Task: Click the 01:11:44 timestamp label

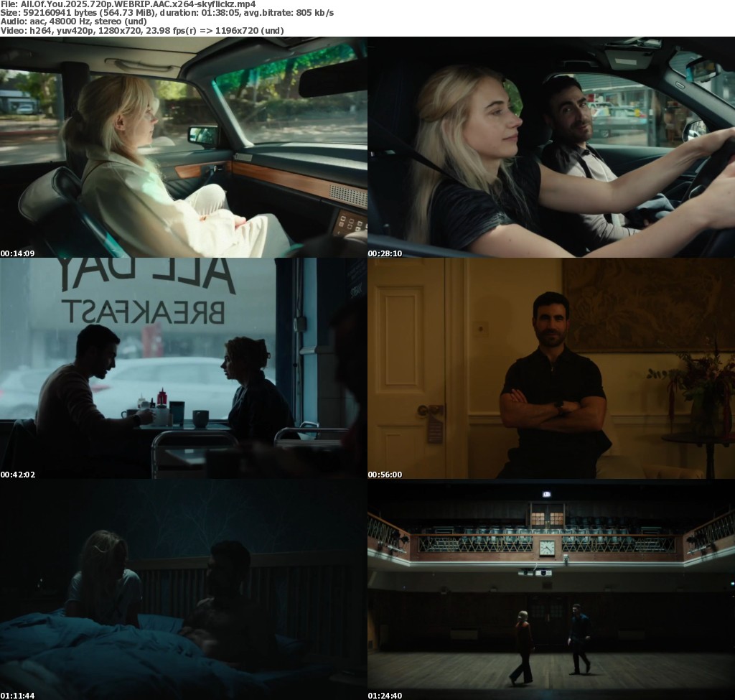Action: pyautogui.click(x=17, y=696)
